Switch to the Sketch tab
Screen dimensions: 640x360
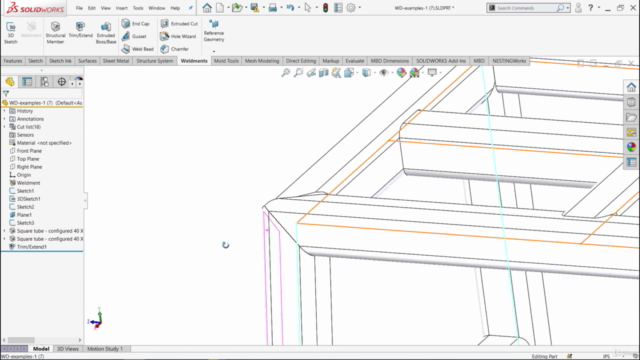(x=36, y=61)
